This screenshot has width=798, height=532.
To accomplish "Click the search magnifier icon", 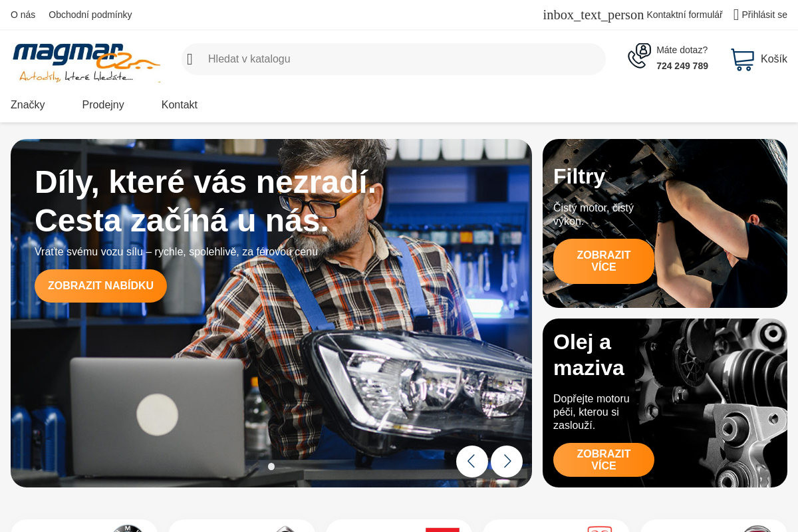I will 190,59.
